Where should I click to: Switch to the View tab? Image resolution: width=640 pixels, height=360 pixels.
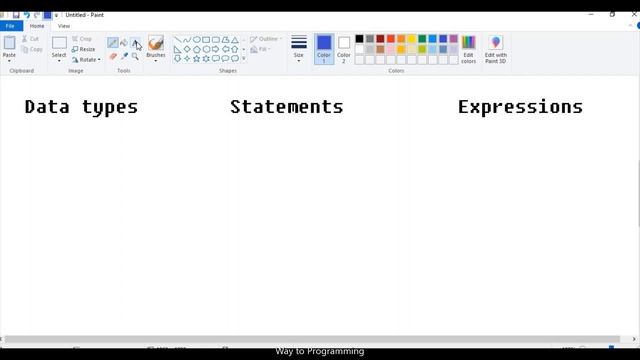64,26
